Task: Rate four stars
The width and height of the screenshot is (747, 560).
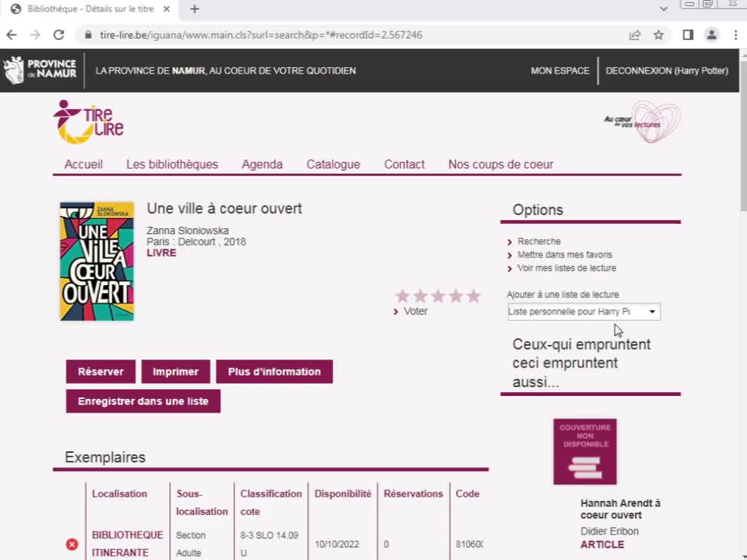Action: pos(455,296)
